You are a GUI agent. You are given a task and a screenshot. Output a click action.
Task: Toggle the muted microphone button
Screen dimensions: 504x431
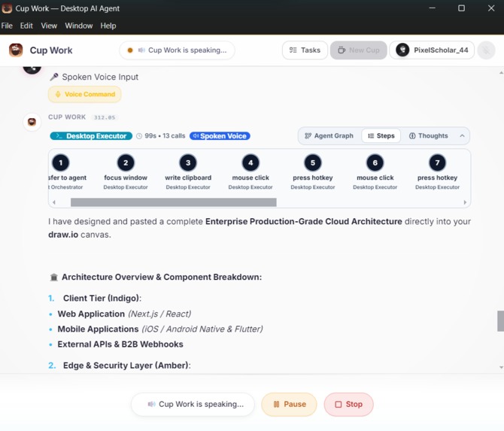pos(486,50)
